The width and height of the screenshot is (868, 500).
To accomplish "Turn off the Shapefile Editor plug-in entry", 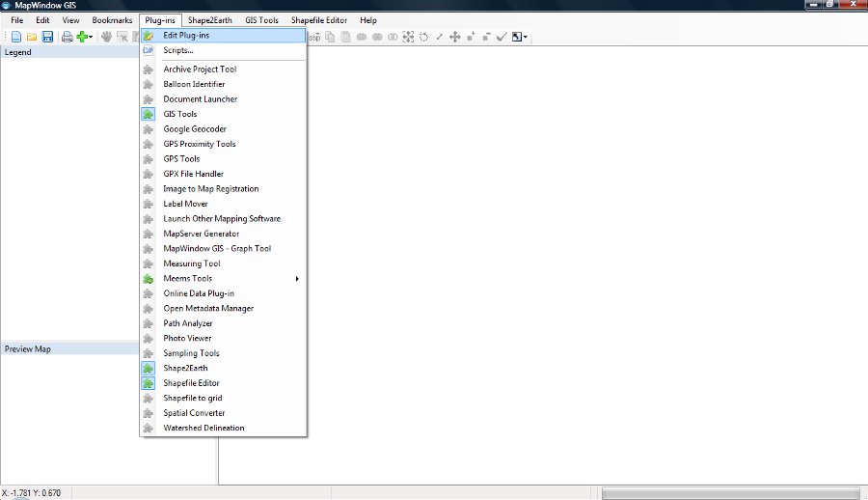I will point(223,383).
